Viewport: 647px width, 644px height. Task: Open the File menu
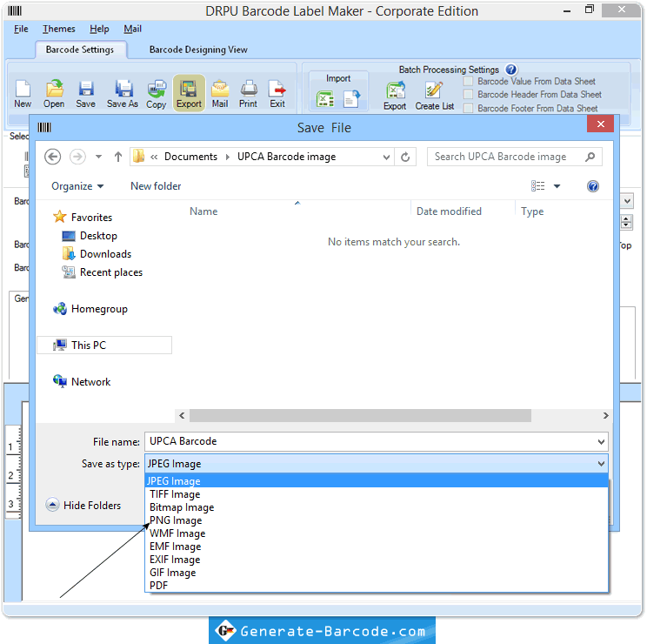pyautogui.click(x=21, y=29)
